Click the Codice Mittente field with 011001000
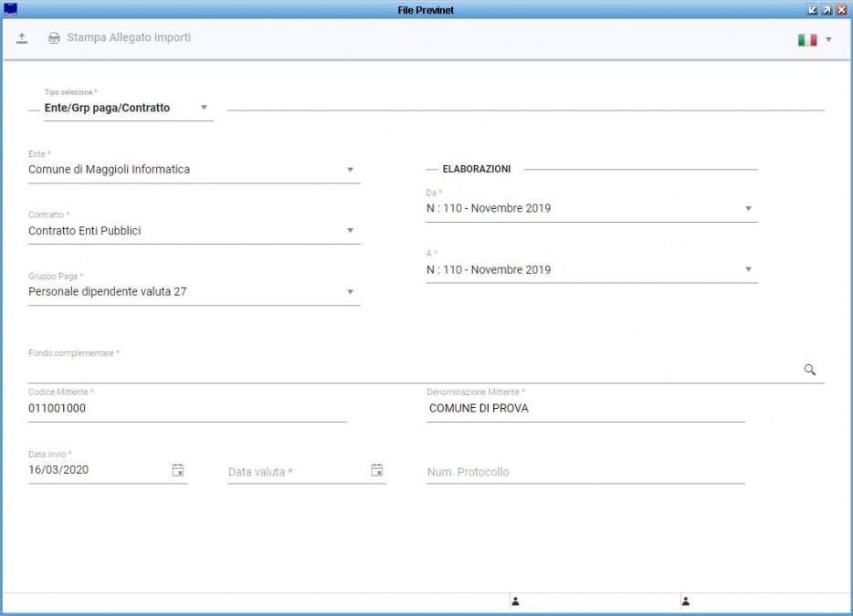This screenshot has width=853, height=616. 187,408
